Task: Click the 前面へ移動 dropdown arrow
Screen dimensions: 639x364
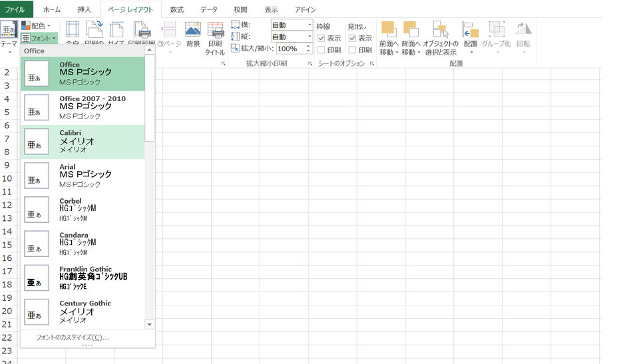Action: click(x=397, y=53)
